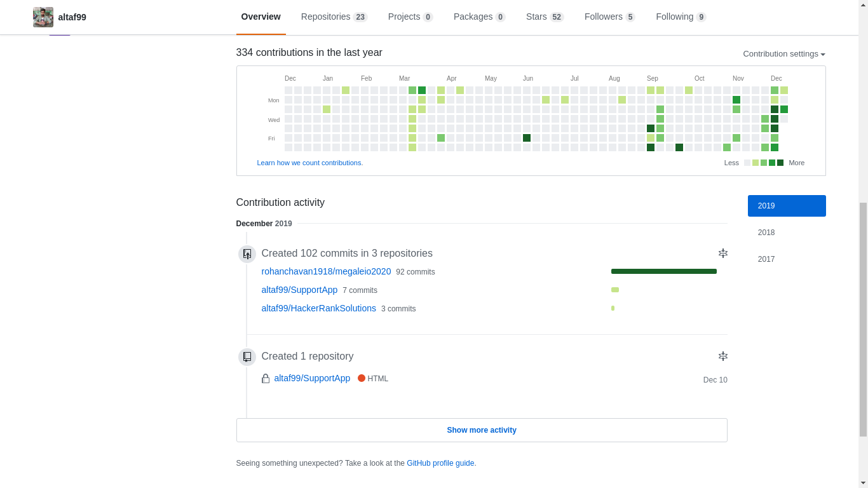
Task: Open the Overview tab
Action: pos(261,17)
